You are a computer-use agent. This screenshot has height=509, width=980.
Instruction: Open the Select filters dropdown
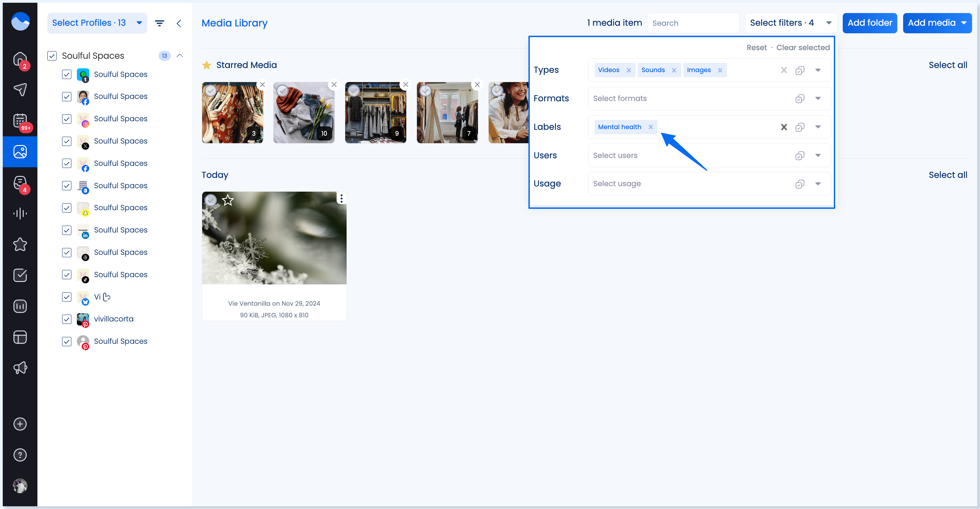[x=791, y=23]
